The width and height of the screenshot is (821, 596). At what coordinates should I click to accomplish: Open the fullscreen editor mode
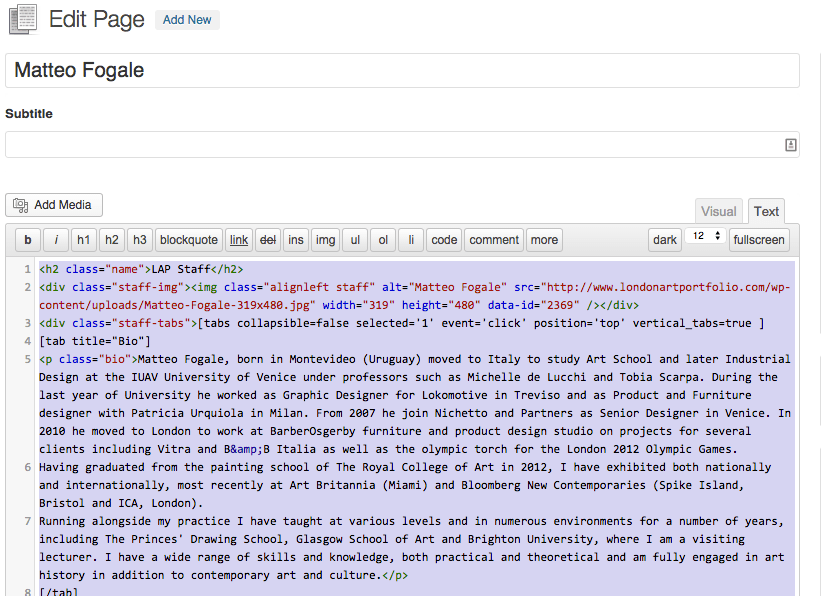point(759,240)
